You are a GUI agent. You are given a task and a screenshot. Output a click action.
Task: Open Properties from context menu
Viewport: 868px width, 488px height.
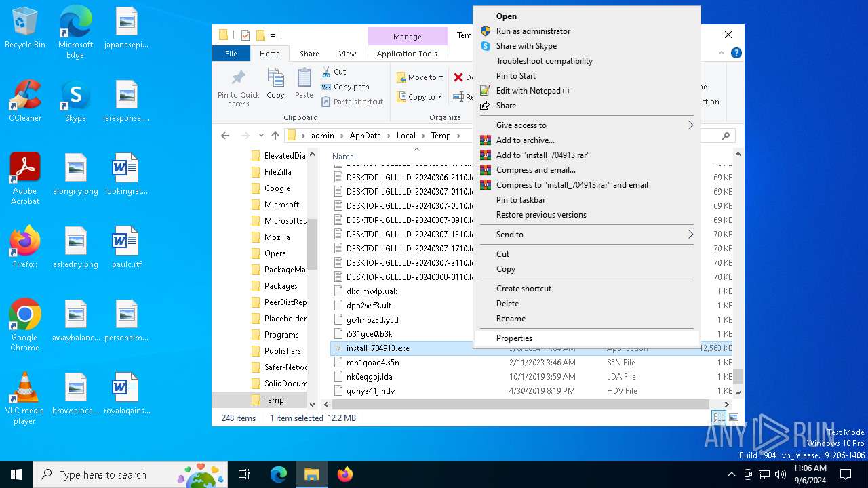[587, 338]
